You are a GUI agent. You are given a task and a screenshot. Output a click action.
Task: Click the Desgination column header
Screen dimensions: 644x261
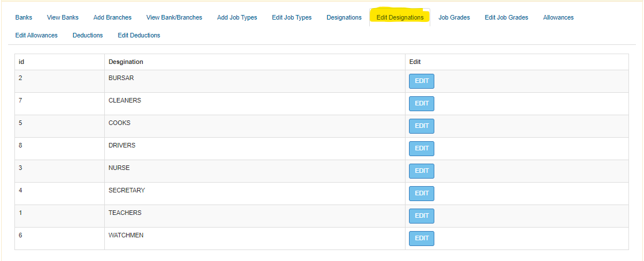(126, 62)
